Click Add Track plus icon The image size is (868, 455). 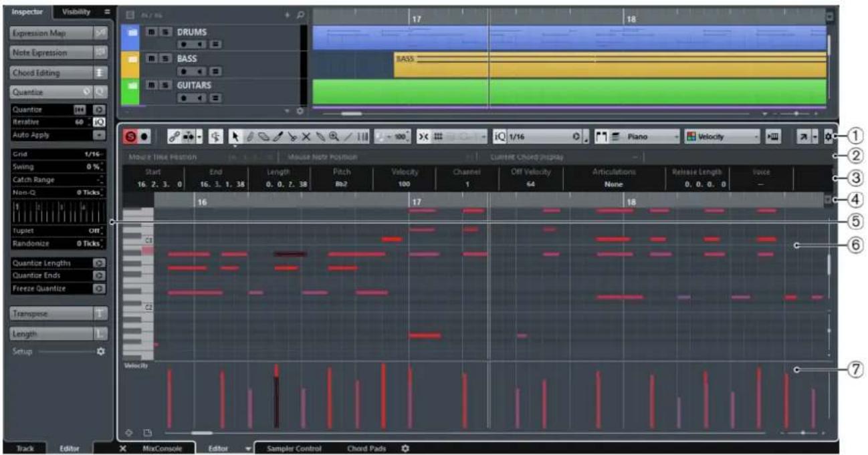coord(288,14)
